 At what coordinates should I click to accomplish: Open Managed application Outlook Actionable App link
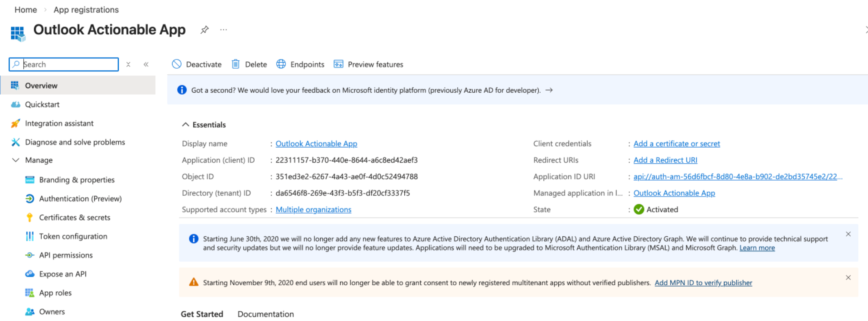[674, 193]
